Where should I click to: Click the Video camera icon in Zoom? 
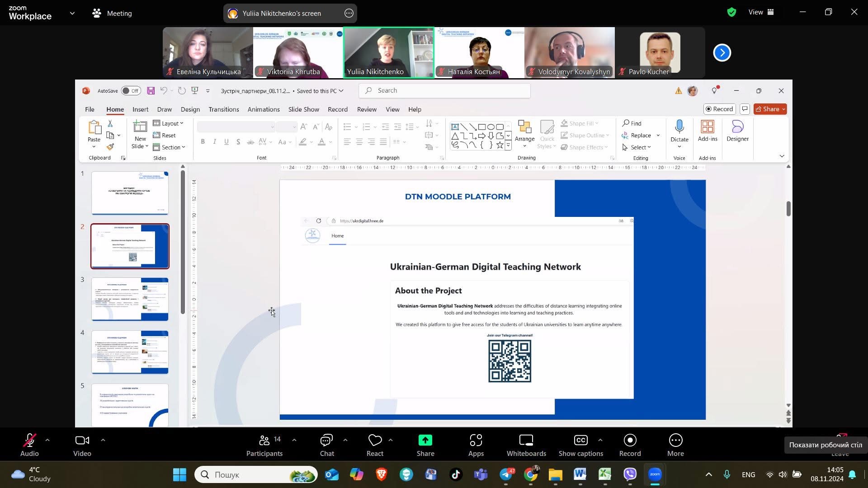[x=82, y=440]
